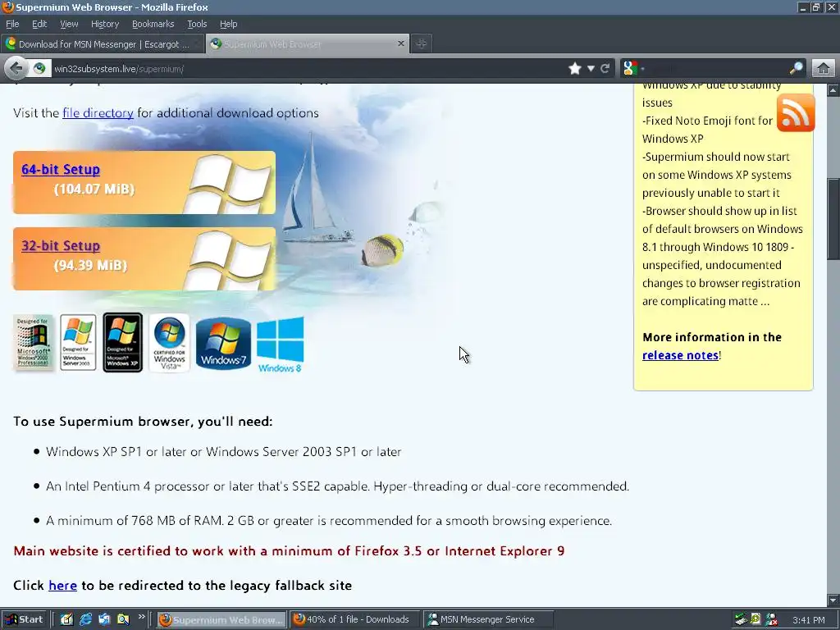Click the 'Windows XP SP1 or later' requirement line
The width and height of the screenshot is (840, 630).
223,452
